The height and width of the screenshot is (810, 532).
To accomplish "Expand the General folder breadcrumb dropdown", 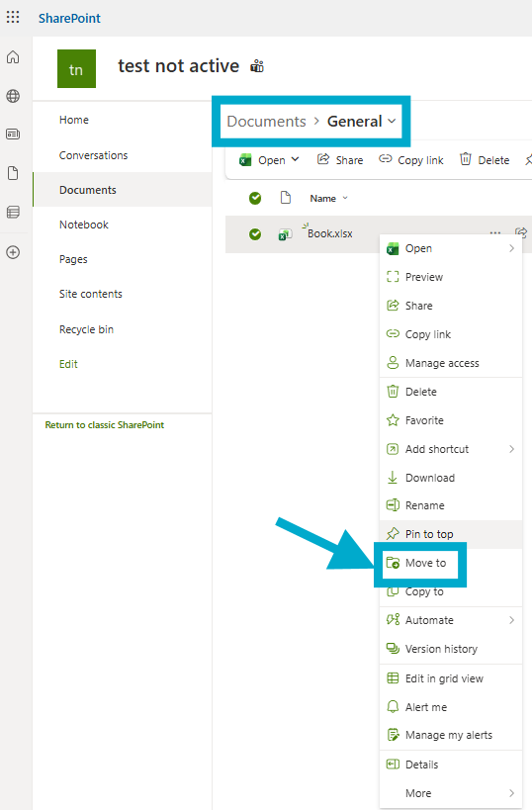I will [x=392, y=121].
